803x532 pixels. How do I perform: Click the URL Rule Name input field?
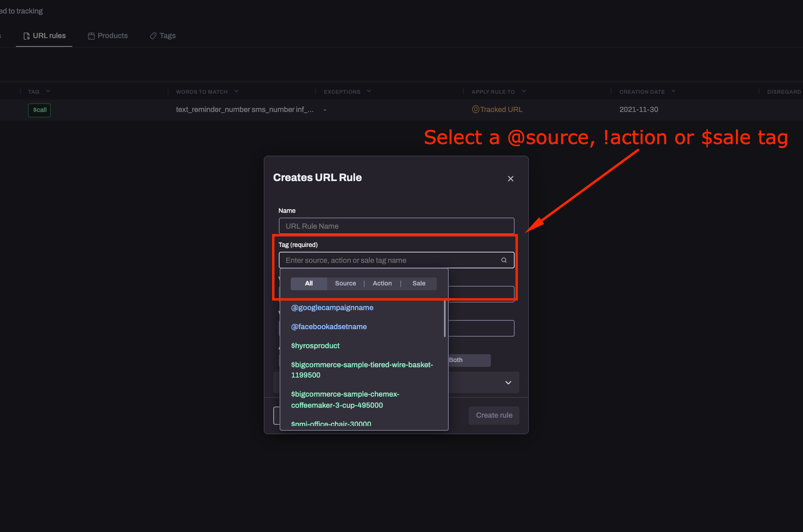[x=396, y=226]
